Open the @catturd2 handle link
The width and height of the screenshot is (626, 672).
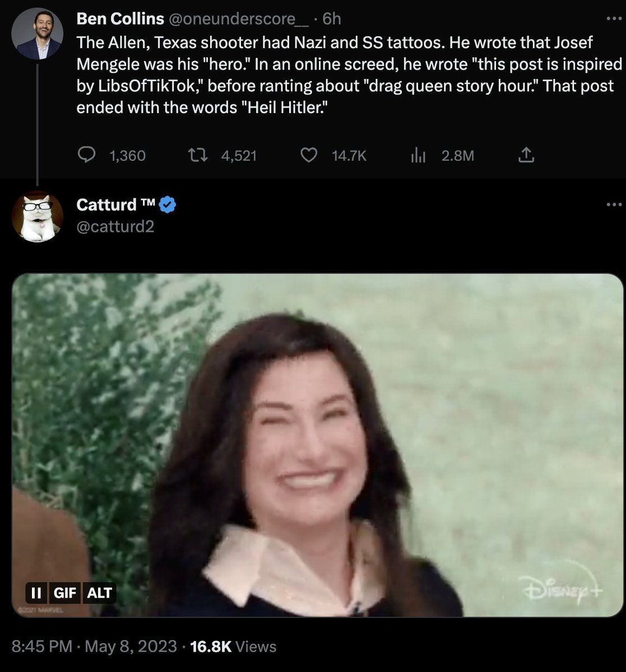pyautogui.click(x=115, y=226)
